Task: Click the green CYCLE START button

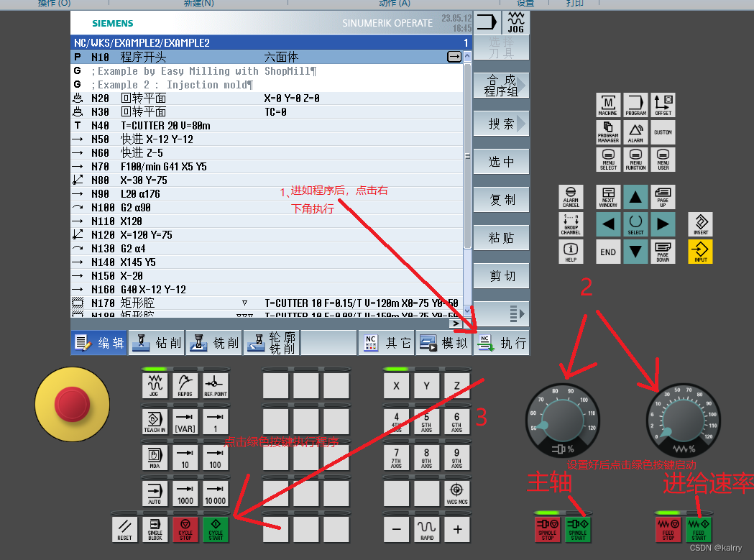Action: [216, 530]
